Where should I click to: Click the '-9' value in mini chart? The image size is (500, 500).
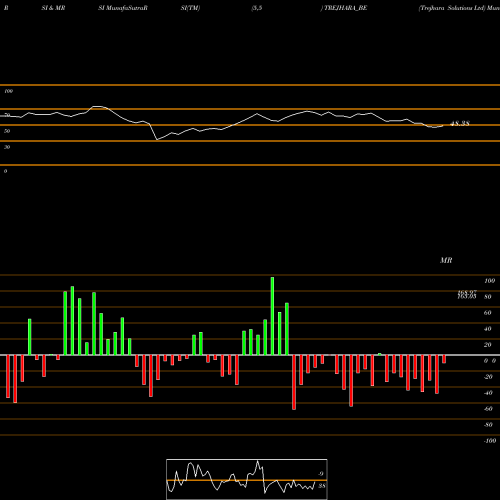[x=321, y=474]
